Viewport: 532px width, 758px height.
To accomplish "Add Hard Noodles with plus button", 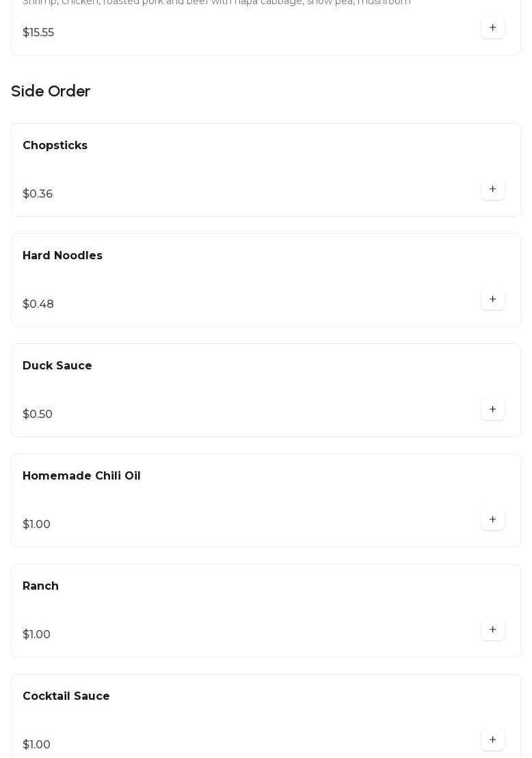I will click(492, 299).
